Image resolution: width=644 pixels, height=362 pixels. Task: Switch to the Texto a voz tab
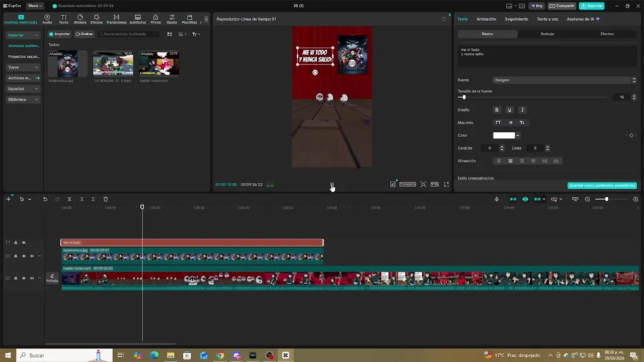[547, 19]
